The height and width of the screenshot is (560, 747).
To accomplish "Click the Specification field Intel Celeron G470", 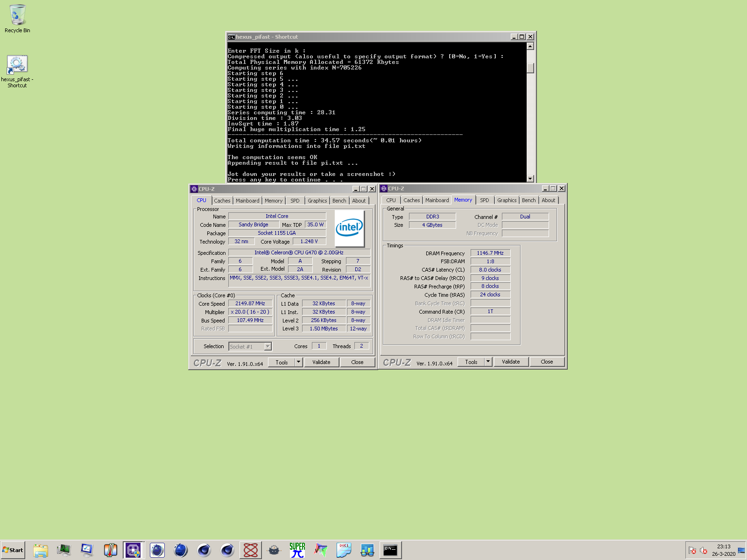I will tap(299, 252).
